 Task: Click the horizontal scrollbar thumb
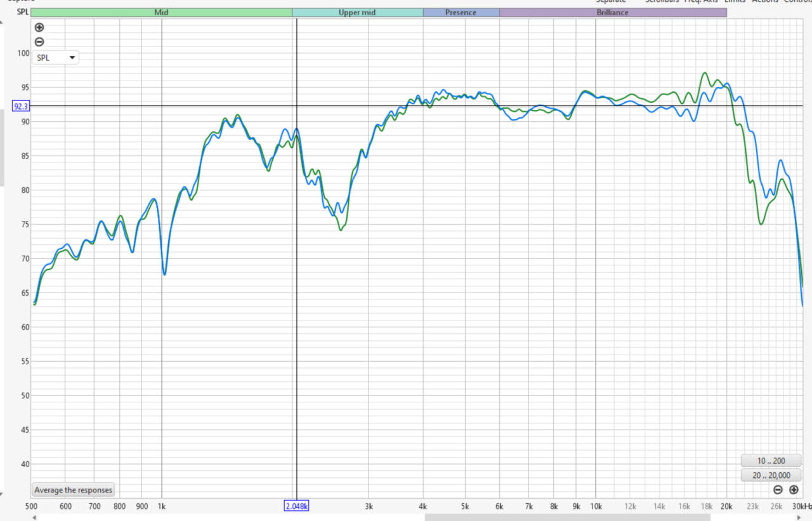coord(568,517)
